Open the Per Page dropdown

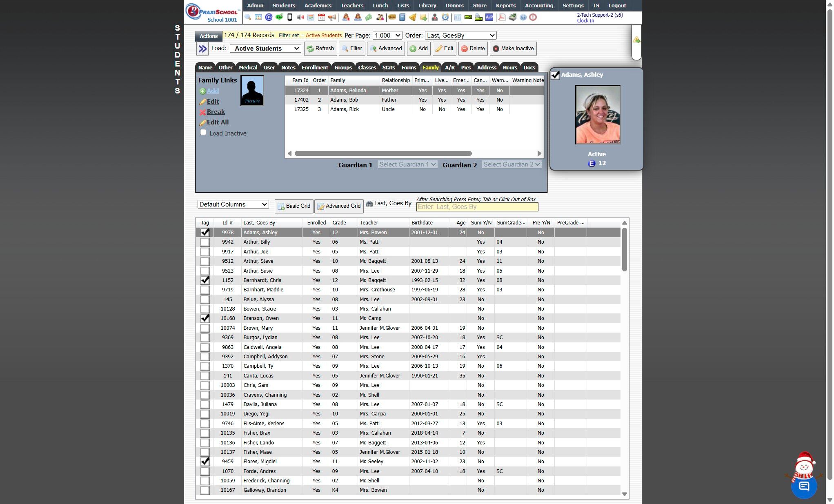tap(387, 36)
